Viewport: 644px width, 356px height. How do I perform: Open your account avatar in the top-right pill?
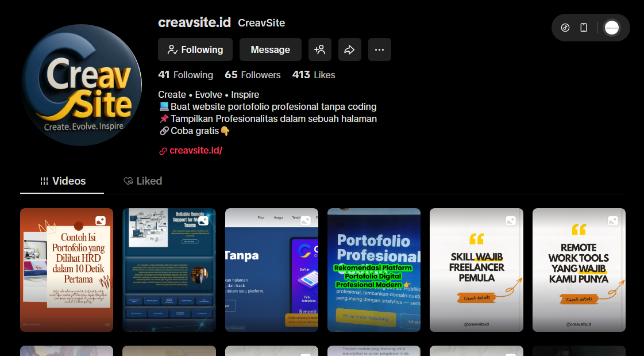[612, 27]
